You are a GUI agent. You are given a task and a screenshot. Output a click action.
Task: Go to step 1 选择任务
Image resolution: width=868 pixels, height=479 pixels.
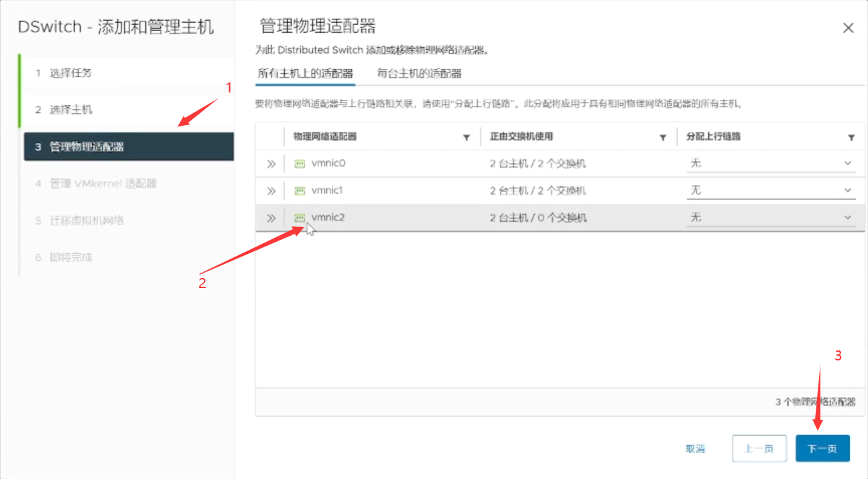click(x=127, y=72)
